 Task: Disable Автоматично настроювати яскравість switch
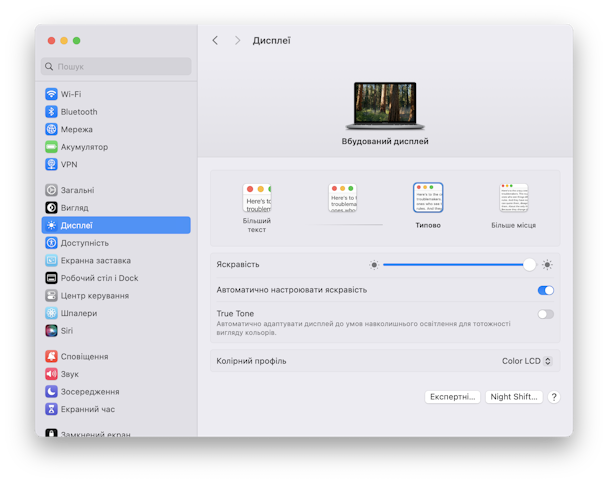tap(546, 290)
